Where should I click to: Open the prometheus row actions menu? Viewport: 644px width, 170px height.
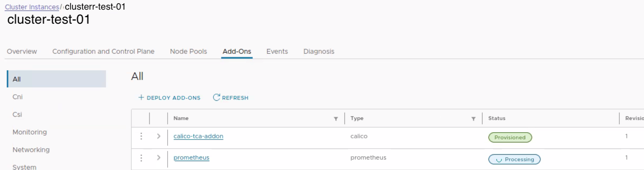click(141, 158)
